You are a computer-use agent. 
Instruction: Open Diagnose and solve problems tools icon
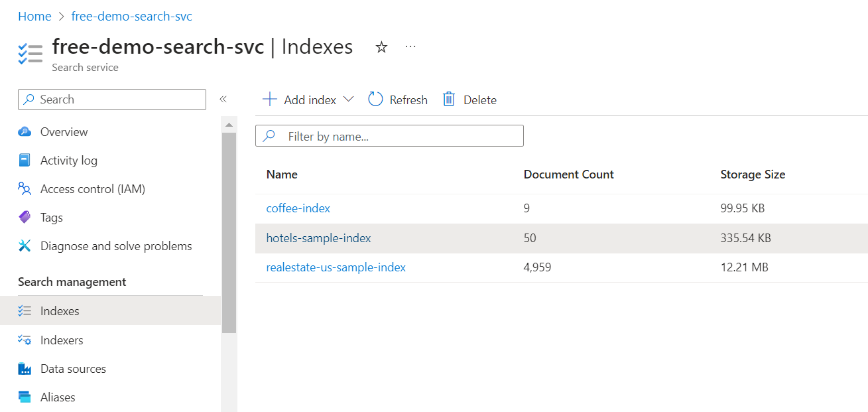25,246
